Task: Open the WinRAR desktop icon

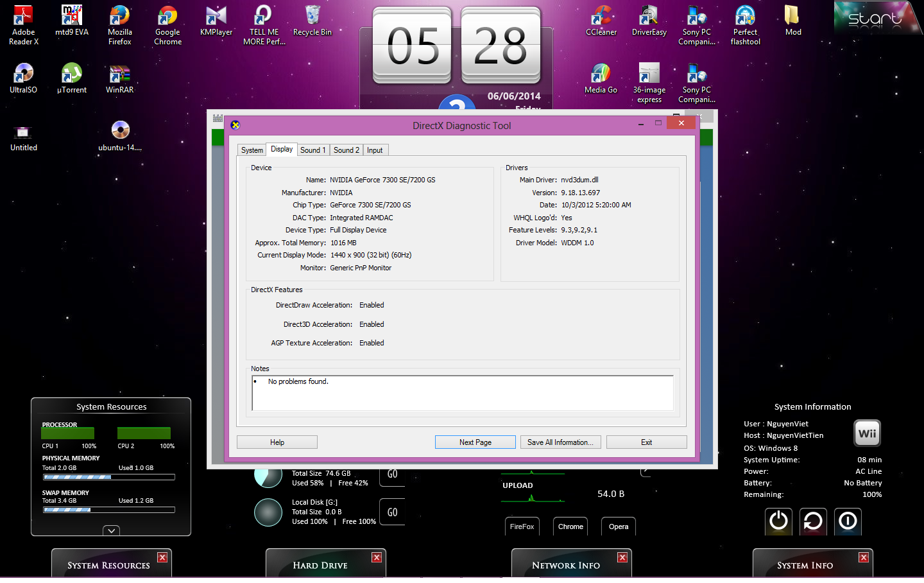Action: [x=120, y=78]
